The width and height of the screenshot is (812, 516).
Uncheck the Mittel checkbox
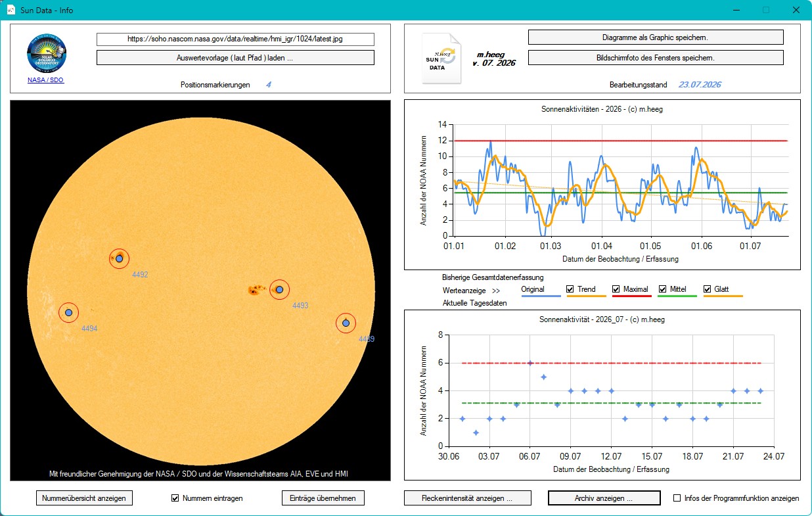pos(662,289)
